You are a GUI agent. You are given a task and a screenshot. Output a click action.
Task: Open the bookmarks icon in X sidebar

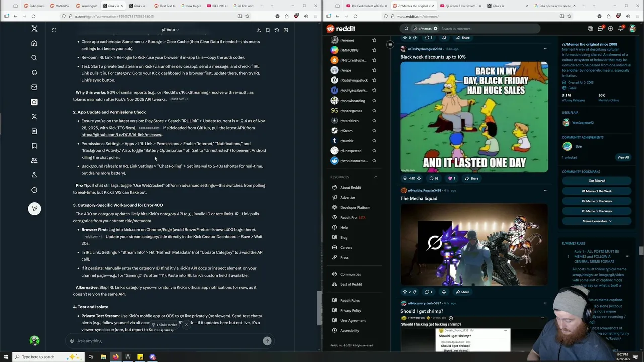34,146
